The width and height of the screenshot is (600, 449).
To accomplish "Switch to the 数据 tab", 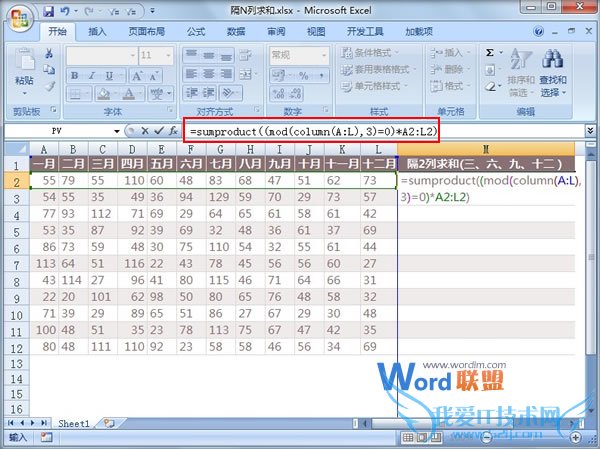I will pos(236,31).
